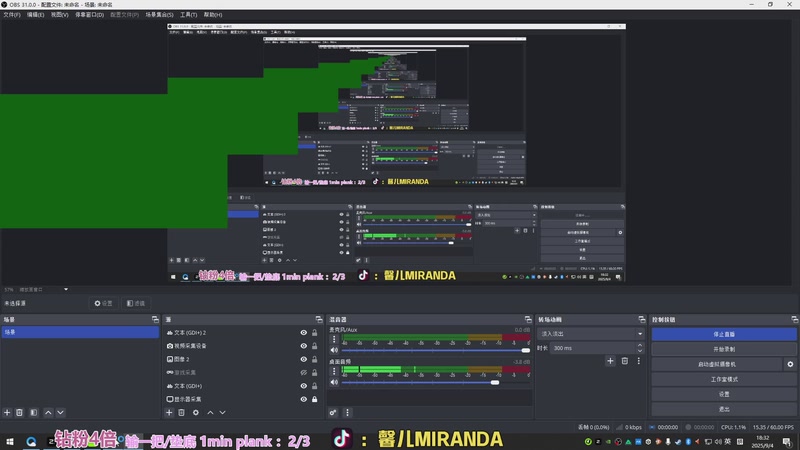This screenshot has width=800, height=450.
Task: Add a new source with the plus icon
Action: (x=169, y=412)
